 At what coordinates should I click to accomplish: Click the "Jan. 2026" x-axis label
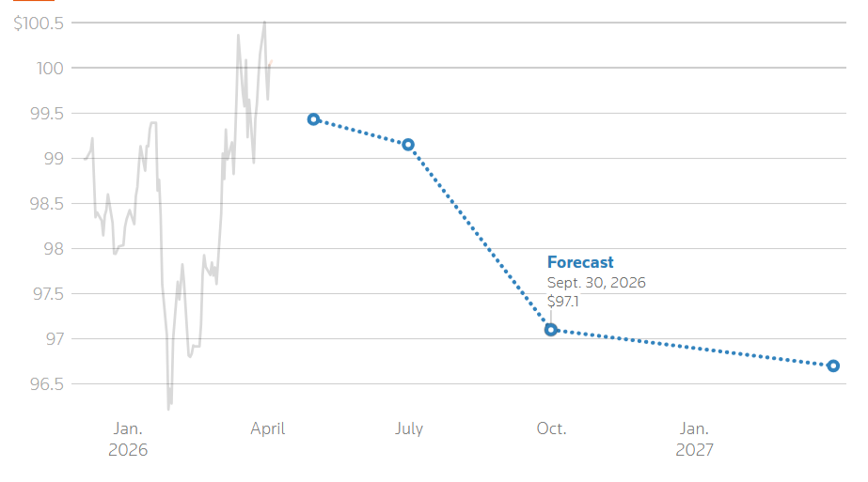pos(128,439)
